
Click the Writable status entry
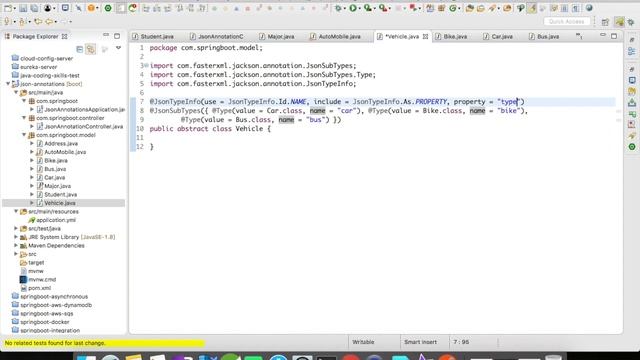(363, 342)
